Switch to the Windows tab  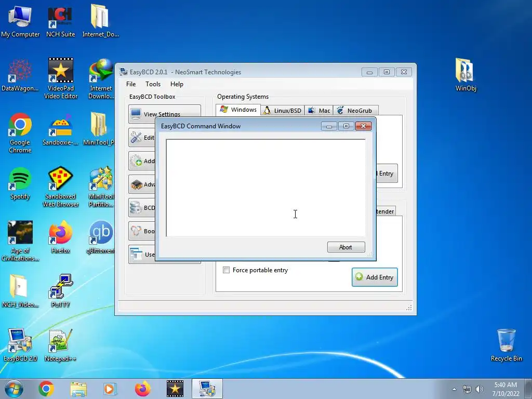pyautogui.click(x=238, y=110)
